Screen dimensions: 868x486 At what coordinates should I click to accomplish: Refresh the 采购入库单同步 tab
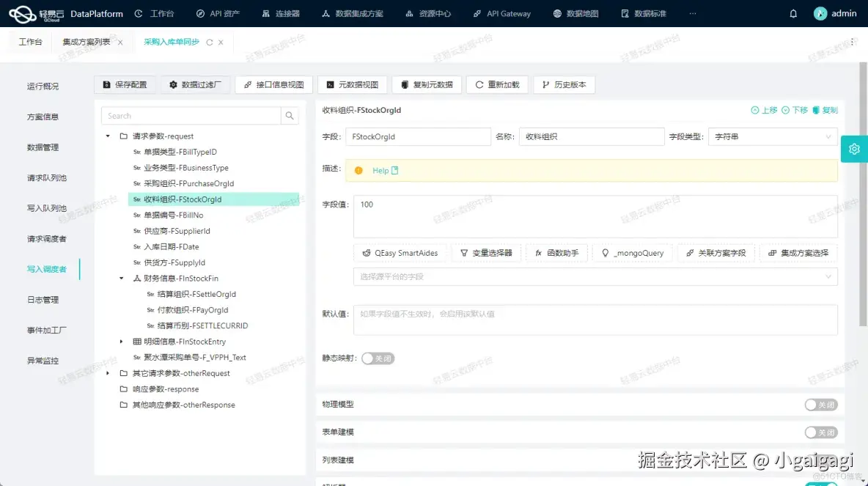pos(209,42)
